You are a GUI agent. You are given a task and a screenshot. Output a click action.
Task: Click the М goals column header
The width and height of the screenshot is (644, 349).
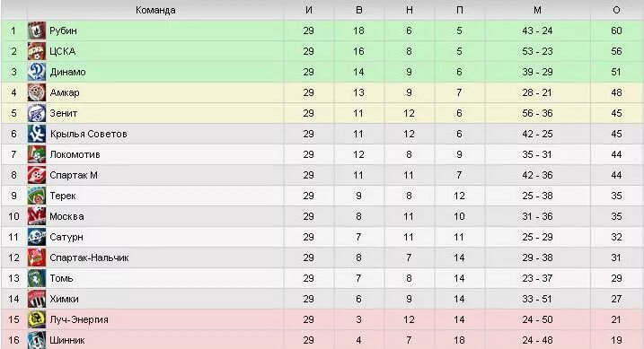(537, 10)
